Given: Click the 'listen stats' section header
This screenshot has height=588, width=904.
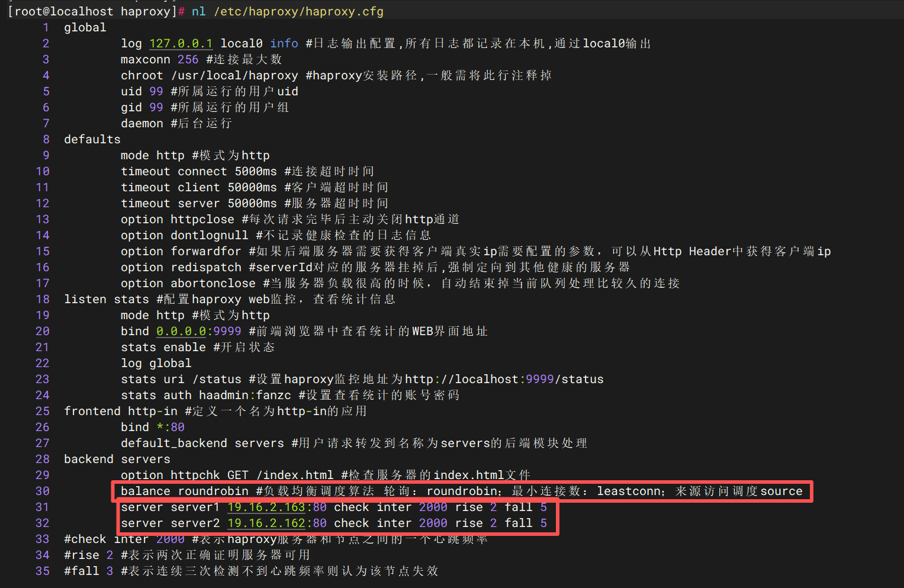Looking at the screenshot, I should point(107,299).
